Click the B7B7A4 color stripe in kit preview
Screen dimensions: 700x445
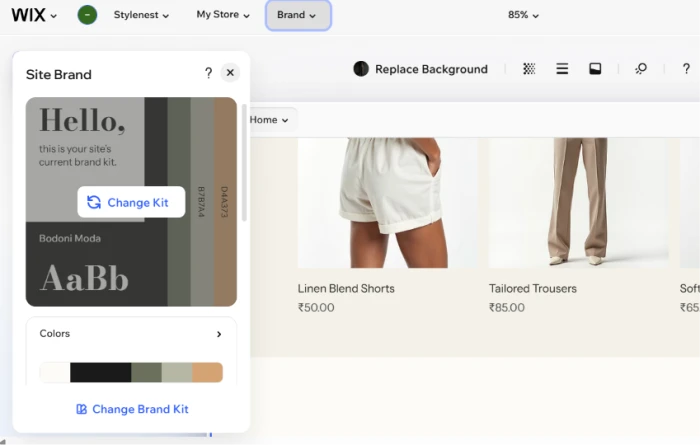202,202
